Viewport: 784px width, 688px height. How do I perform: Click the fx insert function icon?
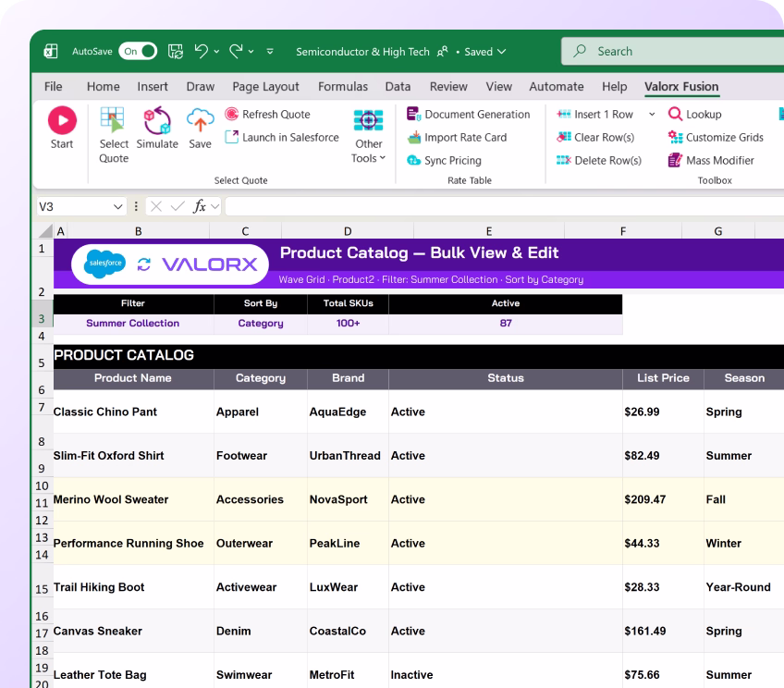point(200,206)
